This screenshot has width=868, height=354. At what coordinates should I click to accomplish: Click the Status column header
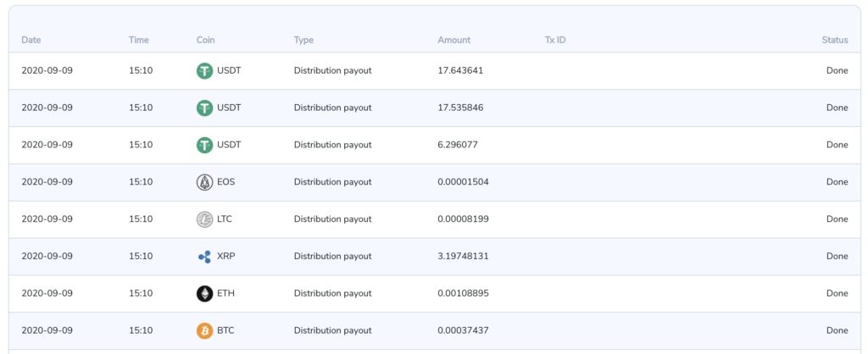click(834, 40)
